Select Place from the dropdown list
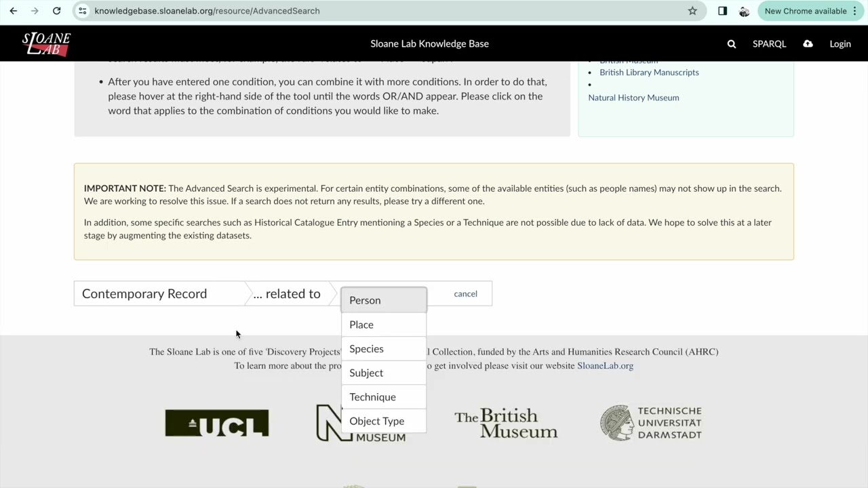 [384, 325]
